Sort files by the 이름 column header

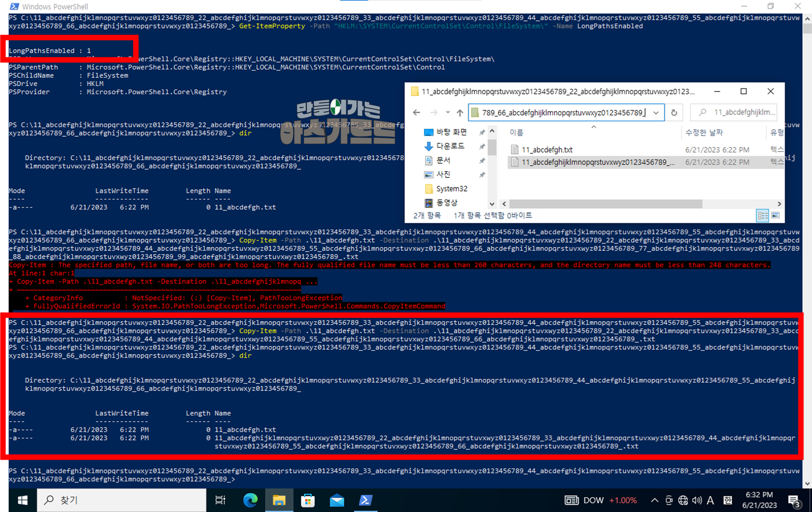point(517,132)
